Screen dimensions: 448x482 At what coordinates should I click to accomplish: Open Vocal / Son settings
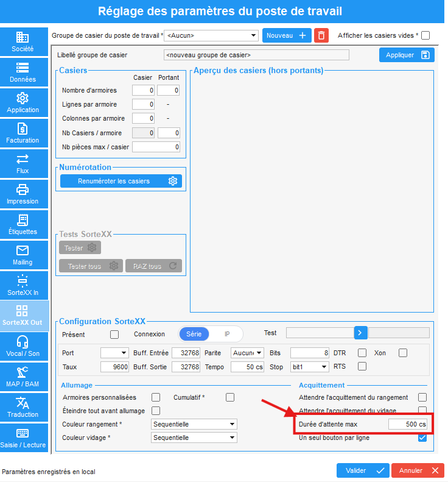tap(23, 347)
